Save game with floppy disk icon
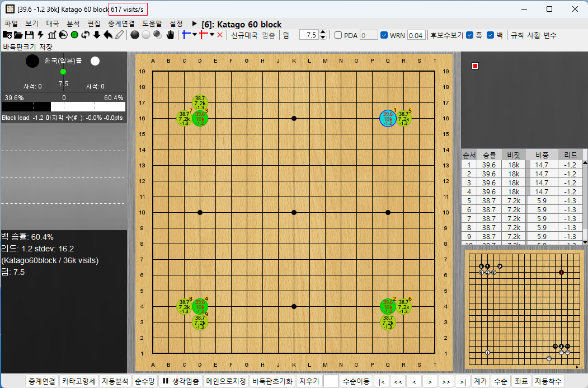 (29, 35)
